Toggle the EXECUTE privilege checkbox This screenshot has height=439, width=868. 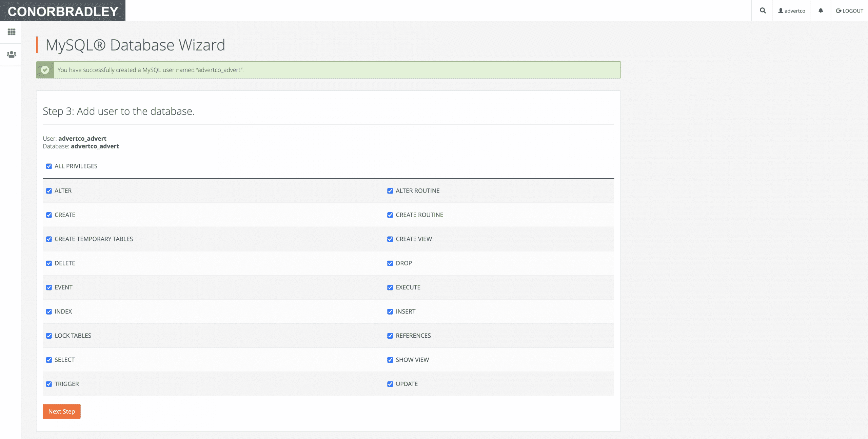390,287
